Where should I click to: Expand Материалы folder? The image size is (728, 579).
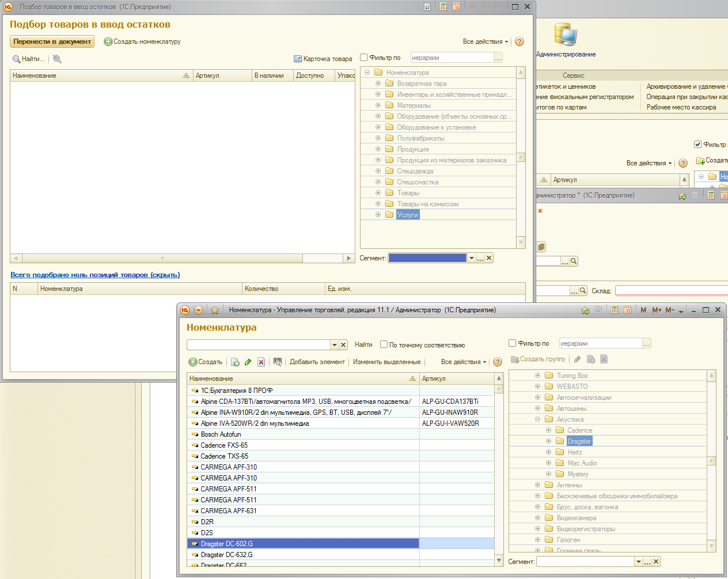(378, 105)
